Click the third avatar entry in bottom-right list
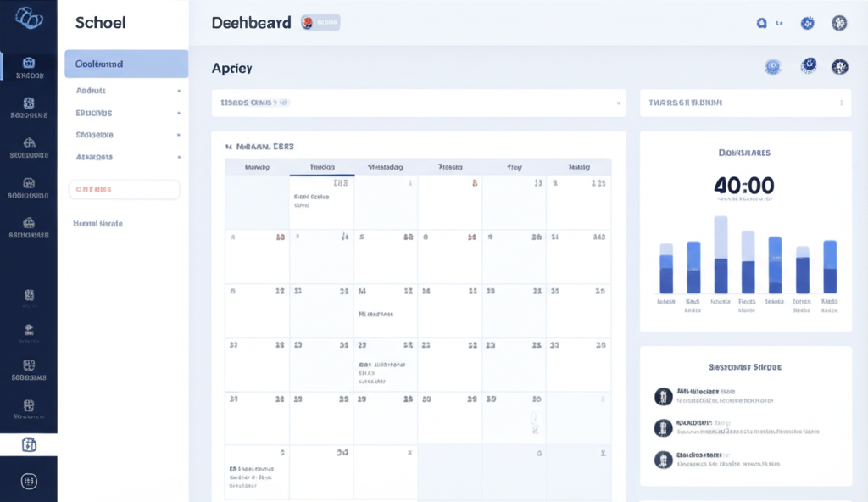This screenshot has height=502, width=868. (664, 460)
